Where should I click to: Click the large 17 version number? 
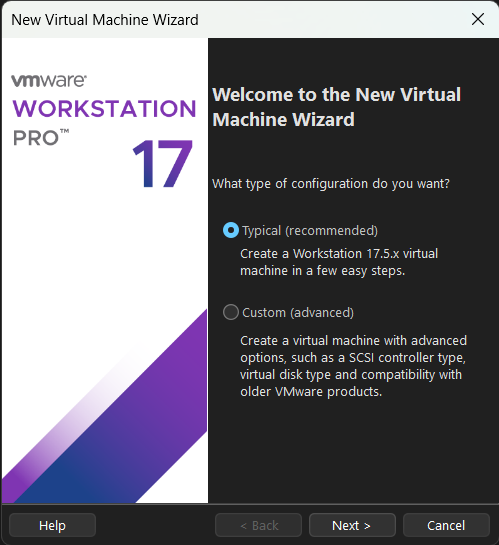click(162, 163)
